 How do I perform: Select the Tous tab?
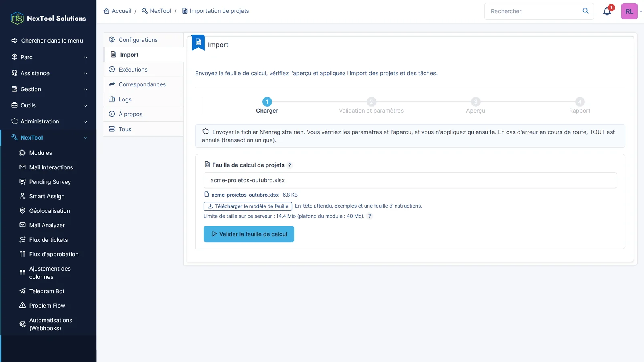(143, 129)
